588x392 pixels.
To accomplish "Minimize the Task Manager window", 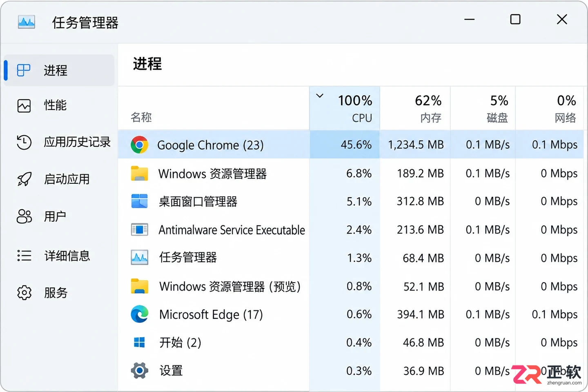I will pos(470,19).
